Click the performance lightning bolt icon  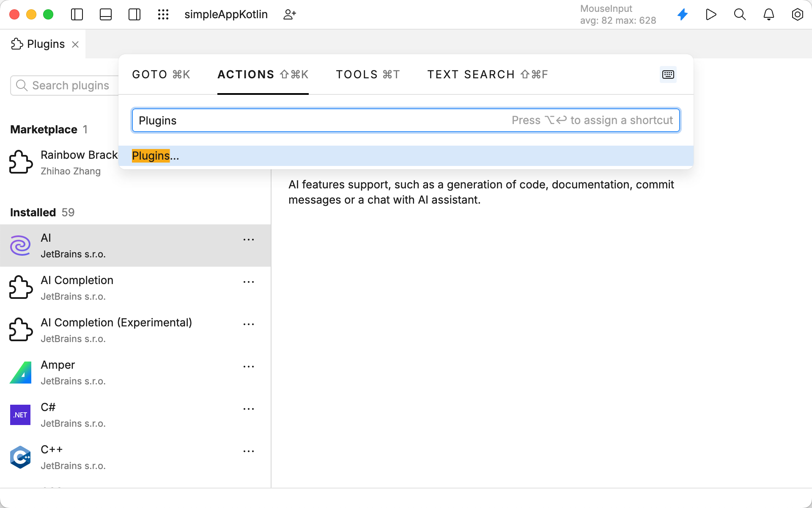(683, 14)
